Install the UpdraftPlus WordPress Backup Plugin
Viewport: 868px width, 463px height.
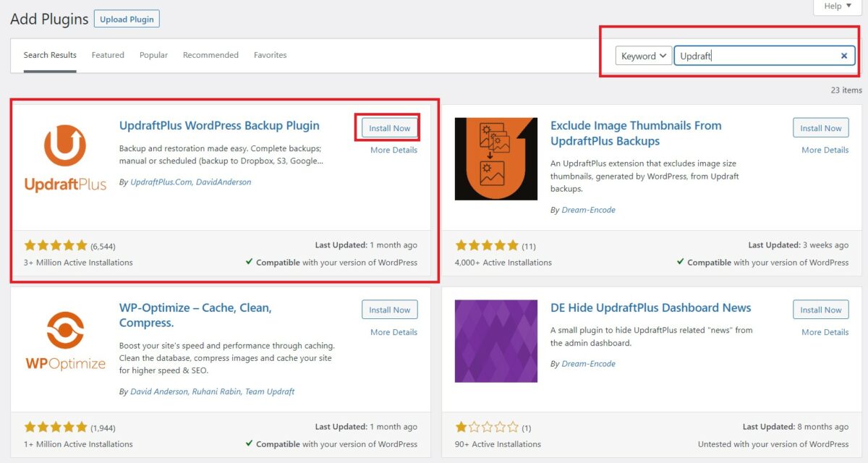[x=389, y=127]
